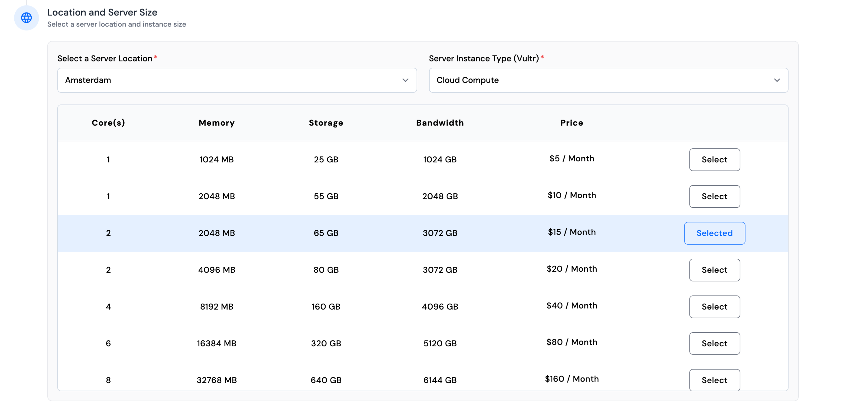
Task: Click the Selected button on the $15 plan
Action: click(x=714, y=233)
